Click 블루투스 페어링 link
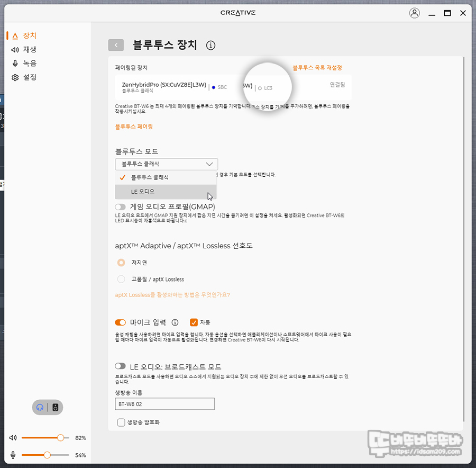This screenshot has height=468, width=476. [134, 127]
